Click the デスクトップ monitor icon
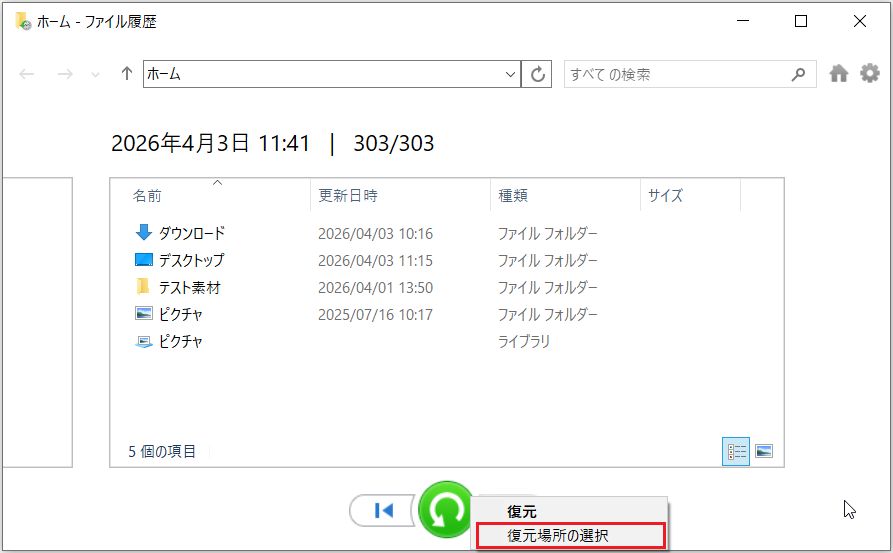The image size is (893, 553). pos(144,260)
